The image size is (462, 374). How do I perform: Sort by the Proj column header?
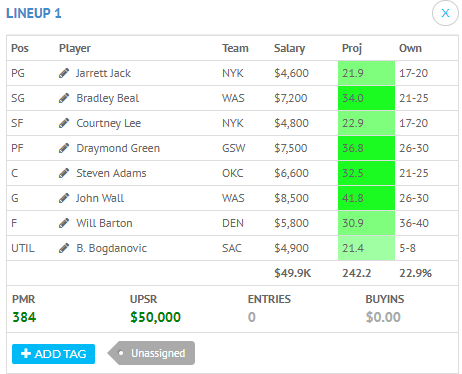352,48
